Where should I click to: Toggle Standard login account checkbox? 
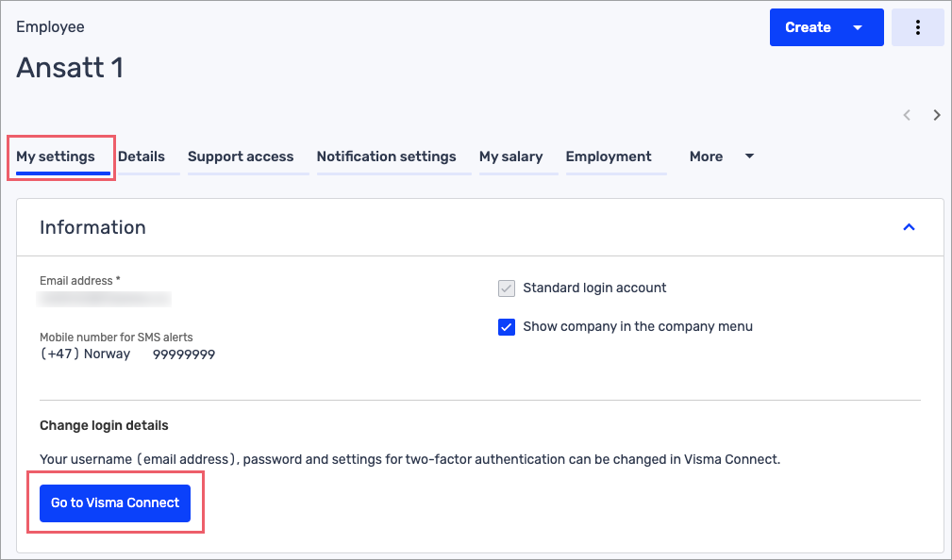(507, 288)
